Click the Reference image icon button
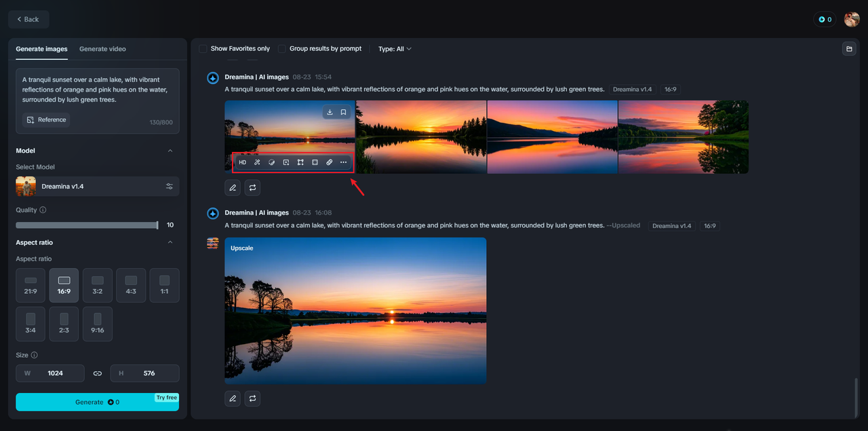Viewport: 868px width, 431px height. (46, 120)
